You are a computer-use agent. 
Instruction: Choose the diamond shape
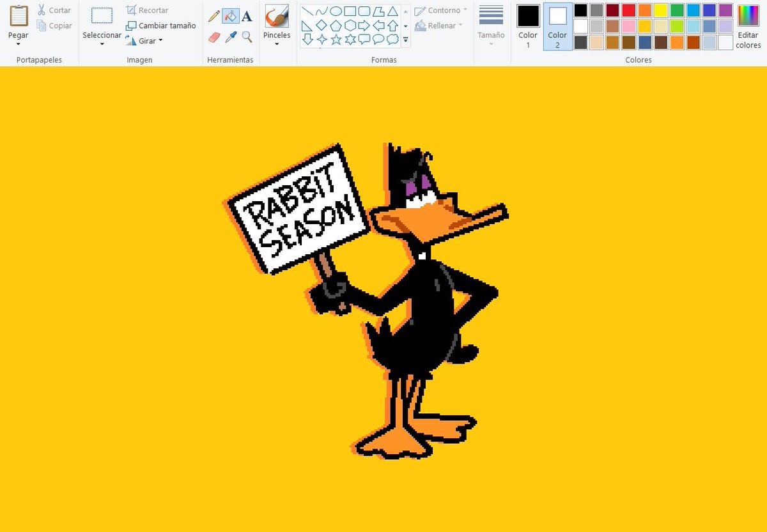(x=322, y=26)
